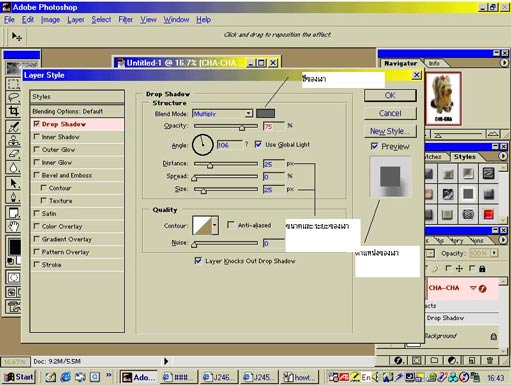The width and height of the screenshot is (511, 385).
Task: Open the Styles panel flyout menu arrow
Action: point(503,156)
